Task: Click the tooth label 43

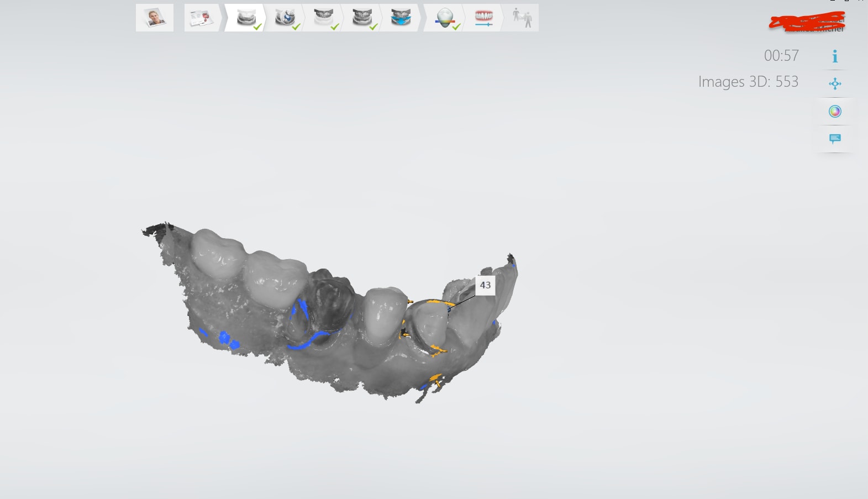Action: (485, 285)
